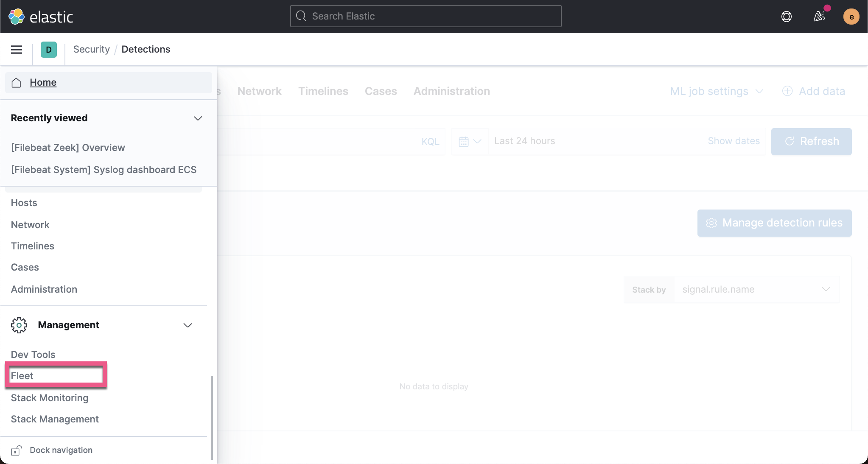Collapse the Recently viewed section
Viewport: 868px width, 464px height.
click(x=197, y=118)
